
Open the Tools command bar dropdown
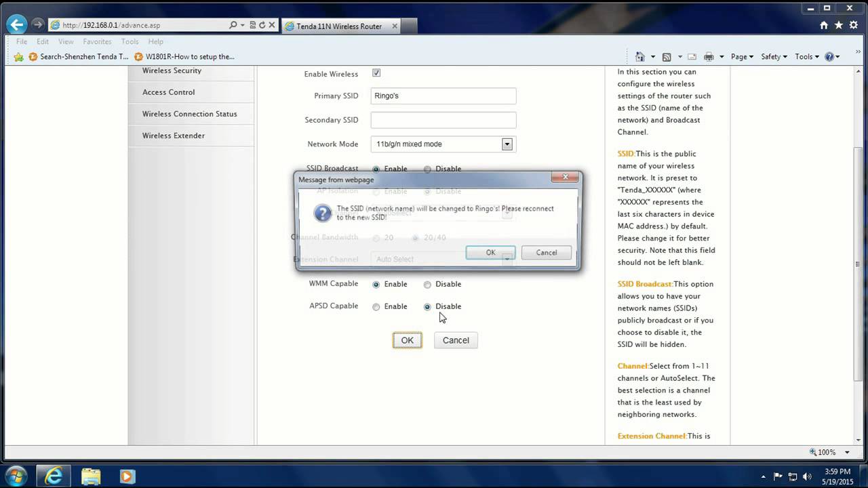click(x=807, y=57)
